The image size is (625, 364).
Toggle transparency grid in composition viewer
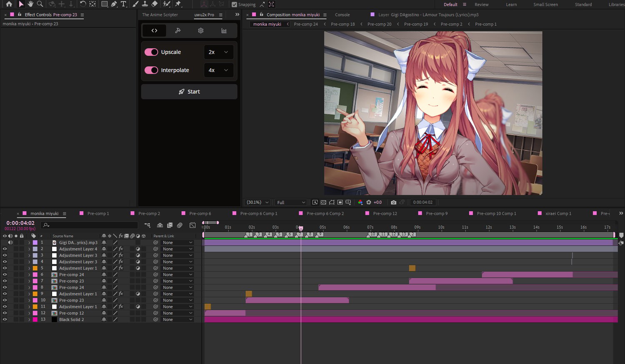323,202
